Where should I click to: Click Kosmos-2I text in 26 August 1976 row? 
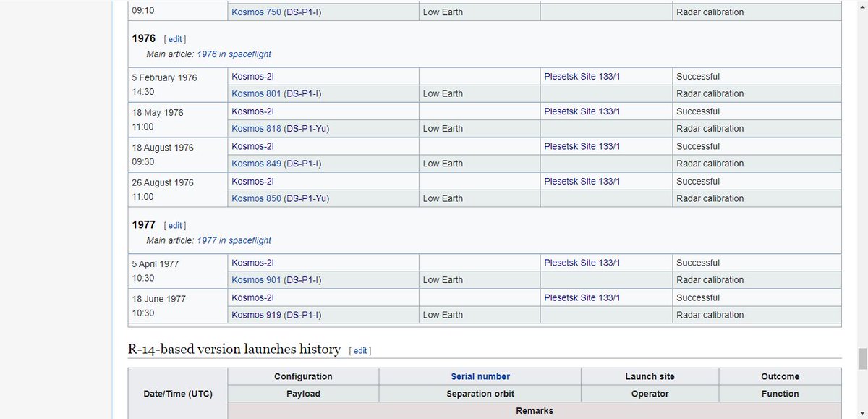[x=252, y=182]
